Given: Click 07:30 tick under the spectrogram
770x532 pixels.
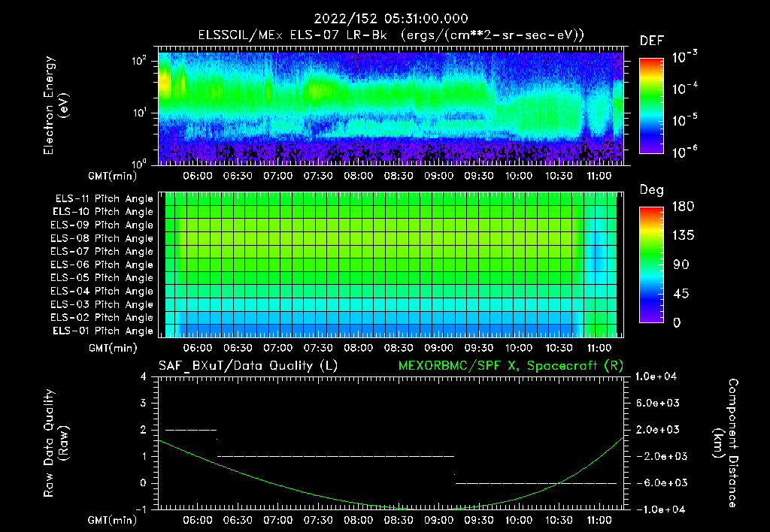Looking at the screenshot, I should (x=318, y=176).
